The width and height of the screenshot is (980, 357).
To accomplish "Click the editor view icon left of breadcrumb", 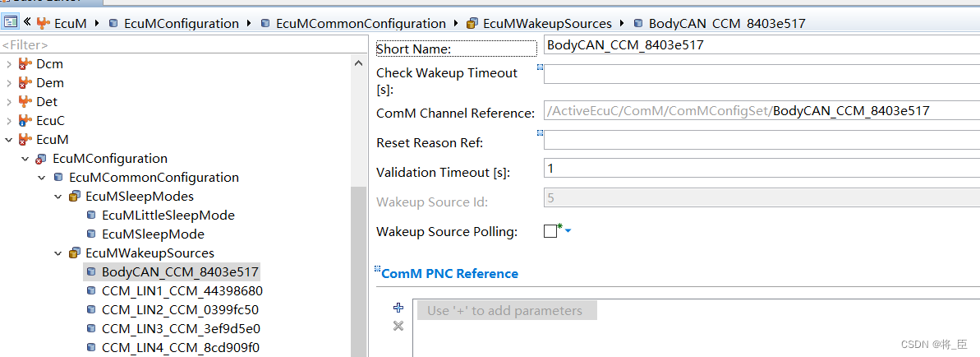I will coord(11,23).
